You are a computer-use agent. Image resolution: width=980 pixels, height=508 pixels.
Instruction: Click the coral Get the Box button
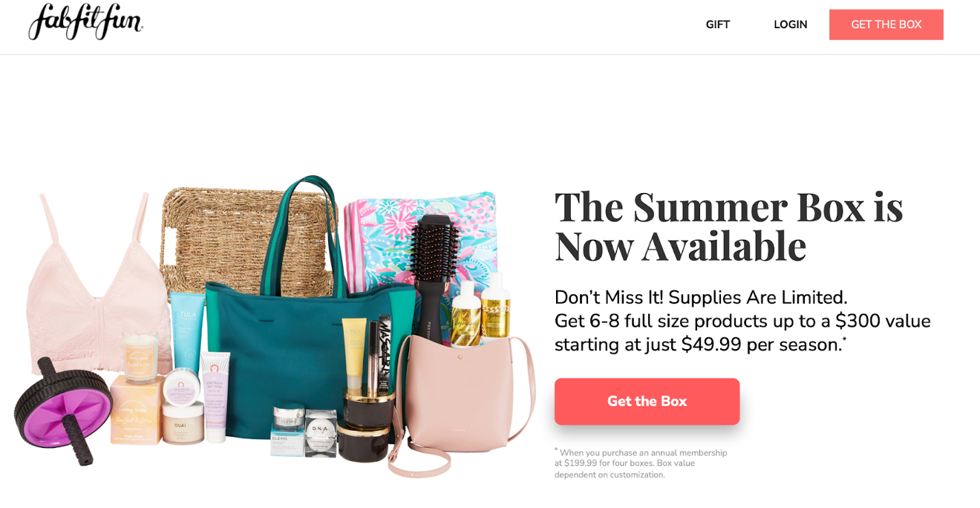[x=647, y=401]
